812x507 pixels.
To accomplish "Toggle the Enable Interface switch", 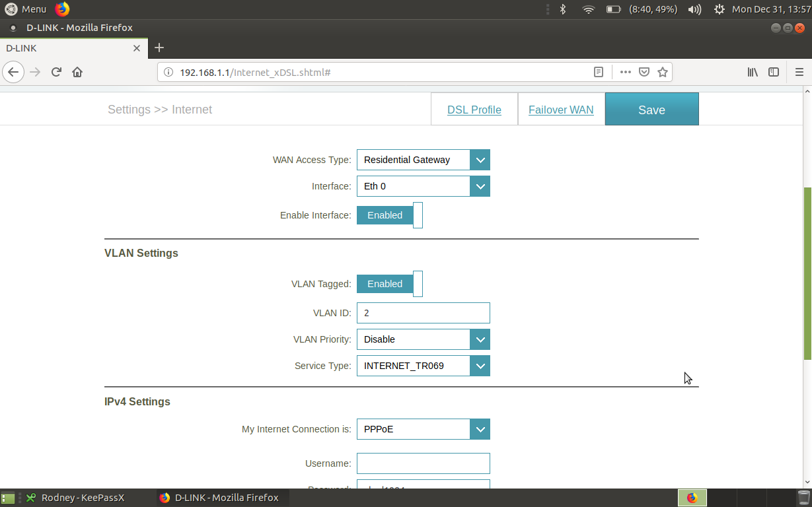I will click(x=390, y=215).
